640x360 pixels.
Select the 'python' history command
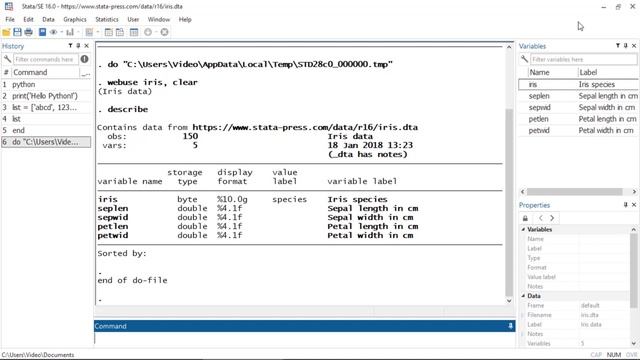point(46,84)
